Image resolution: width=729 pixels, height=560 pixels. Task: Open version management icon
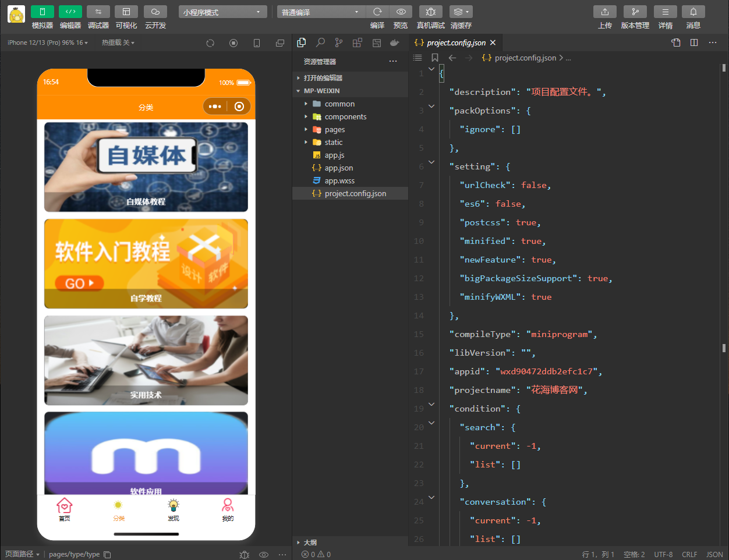(x=635, y=12)
